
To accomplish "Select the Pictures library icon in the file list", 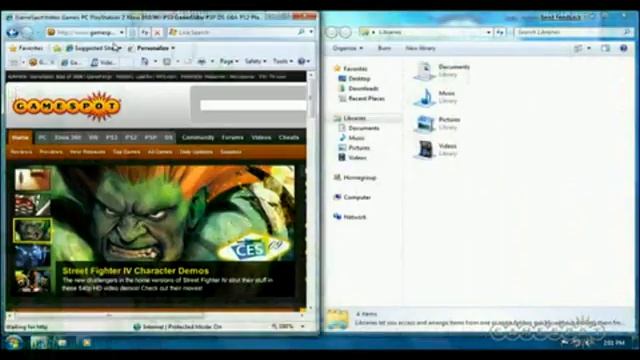I will click(x=425, y=124).
